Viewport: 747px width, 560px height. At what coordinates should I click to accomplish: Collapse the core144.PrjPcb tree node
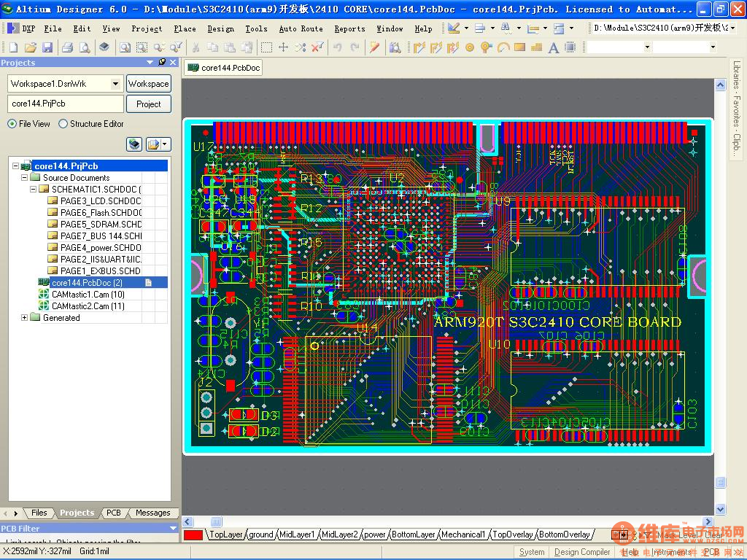pyautogui.click(x=16, y=166)
